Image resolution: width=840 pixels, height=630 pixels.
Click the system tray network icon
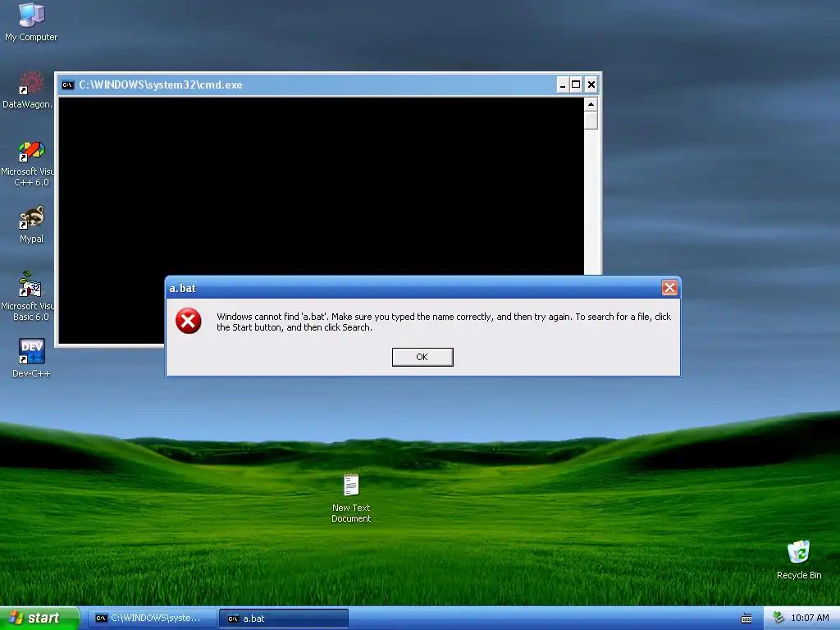click(x=778, y=619)
